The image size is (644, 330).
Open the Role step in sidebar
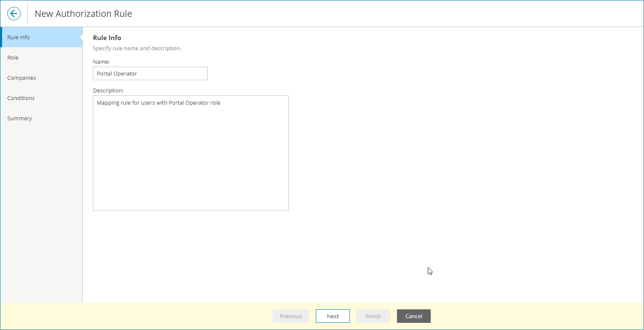[x=41, y=57]
